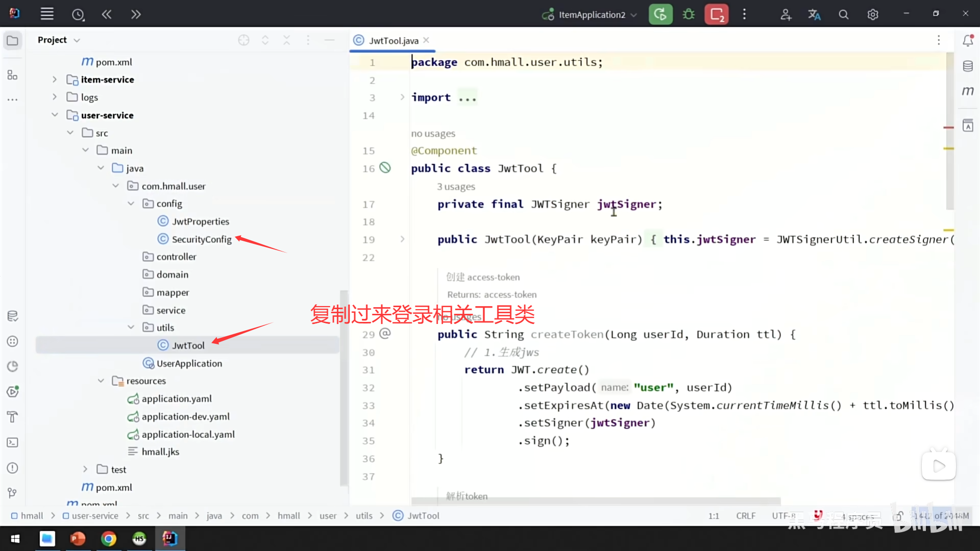Open the Git tool window

pos(13,493)
